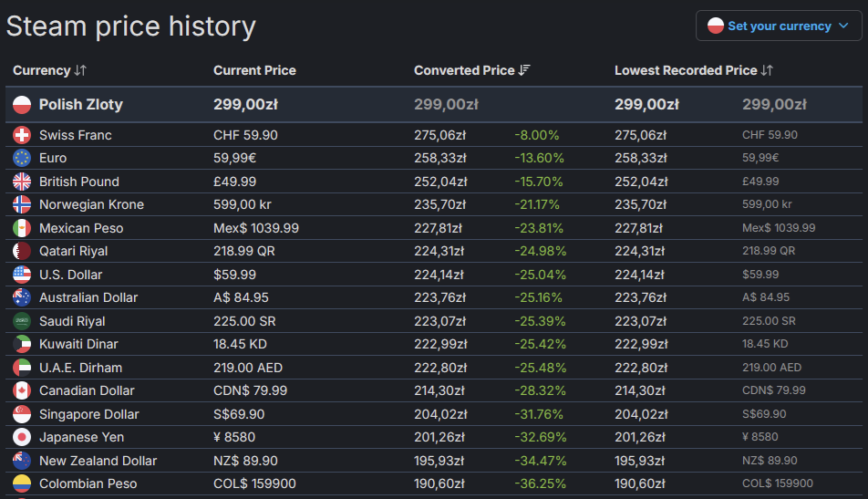
Task: Sort by Currency column arrows icon
Action: click(81, 70)
